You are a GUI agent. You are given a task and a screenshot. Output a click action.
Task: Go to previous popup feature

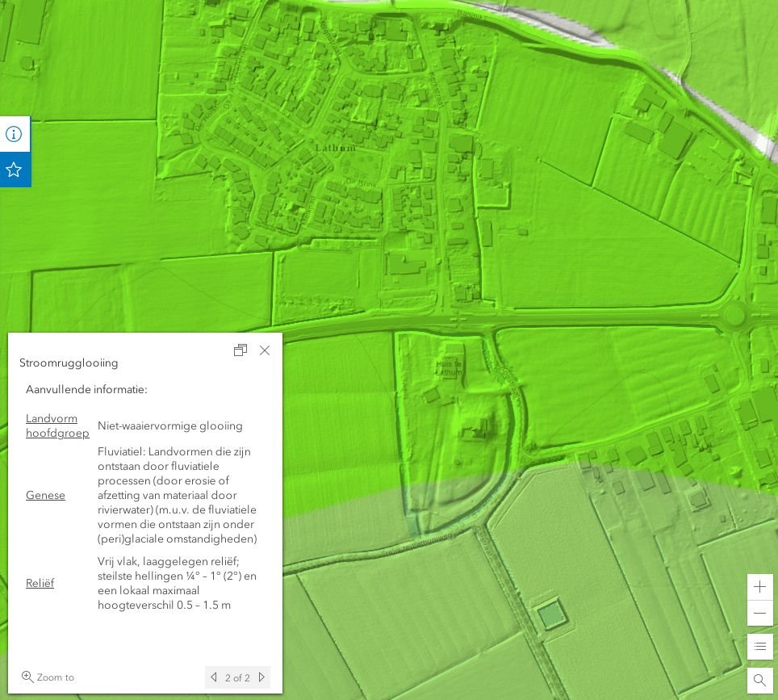point(214,677)
